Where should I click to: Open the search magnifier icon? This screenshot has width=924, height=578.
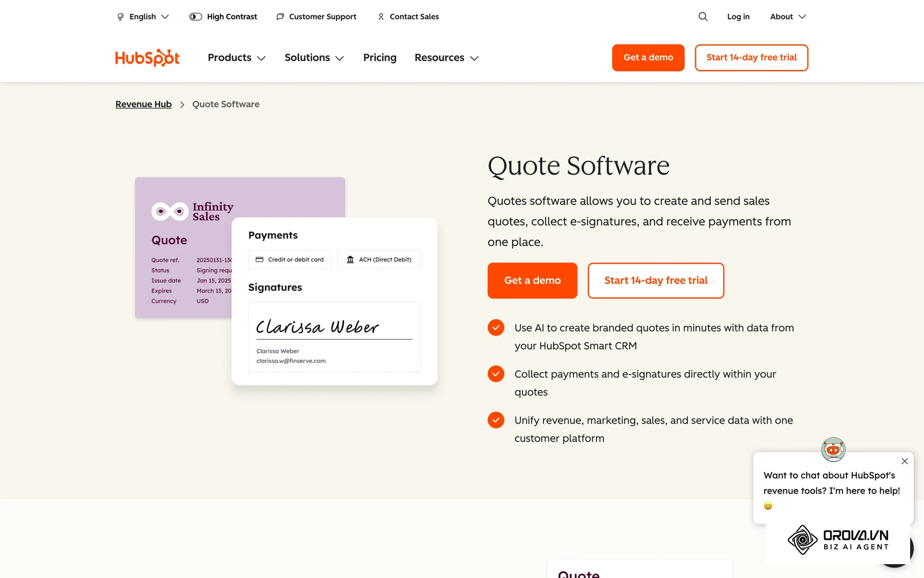click(703, 17)
